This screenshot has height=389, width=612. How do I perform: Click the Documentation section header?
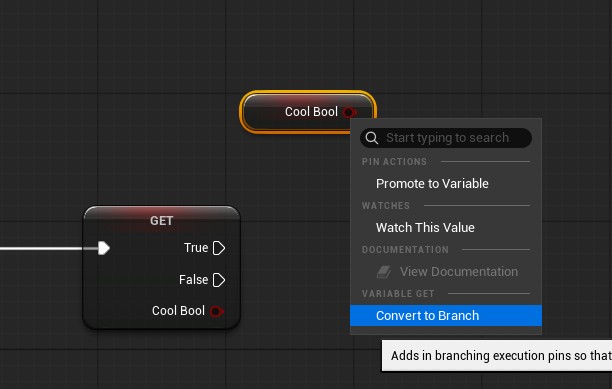tap(405, 250)
